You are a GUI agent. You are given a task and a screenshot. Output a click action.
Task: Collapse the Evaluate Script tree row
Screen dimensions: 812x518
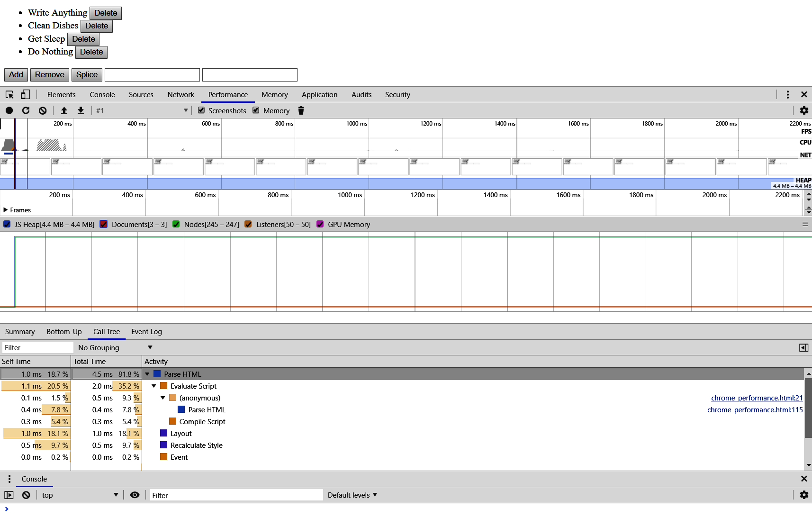(154, 386)
